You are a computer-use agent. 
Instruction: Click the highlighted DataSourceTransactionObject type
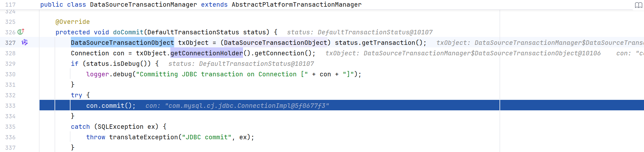122,43
